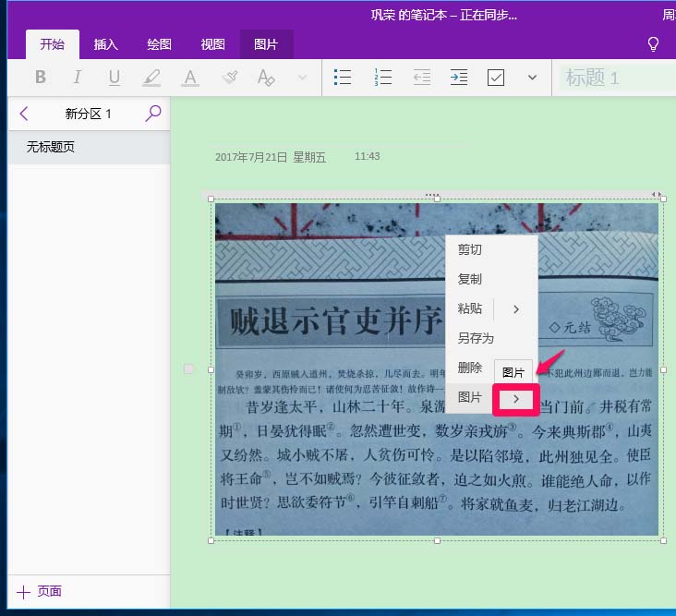The width and height of the screenshot is (676, 616).
Task: Search notes with the magnifier icon
Action: coord(153,114)
